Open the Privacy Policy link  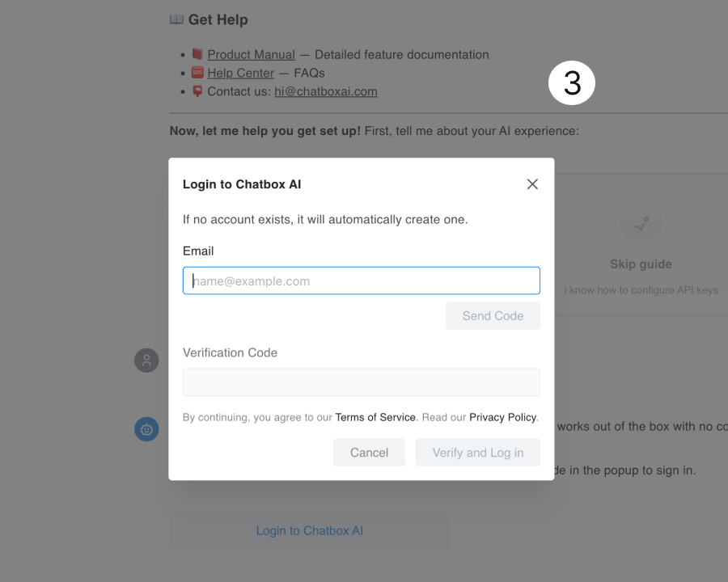[x=503, y=417]
